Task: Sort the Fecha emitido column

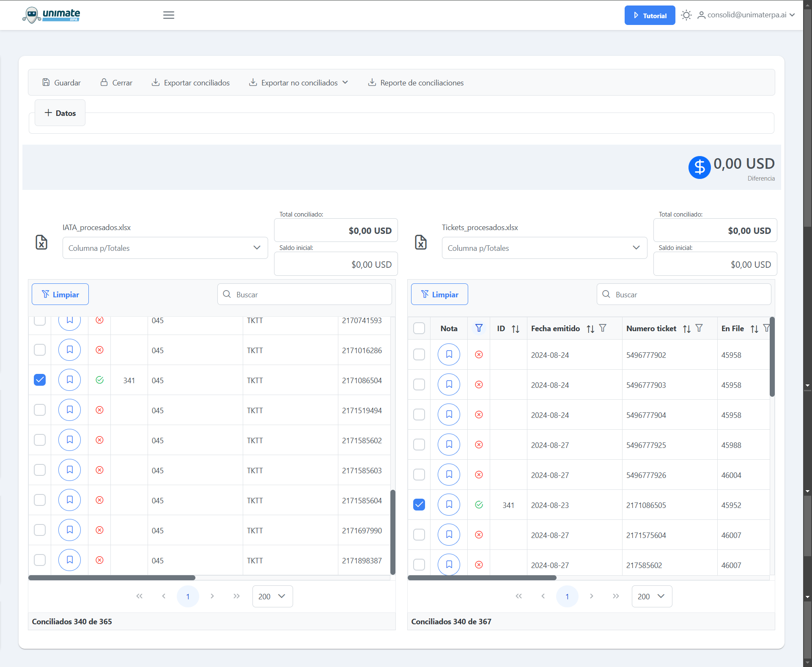Action: pos(591,329)
